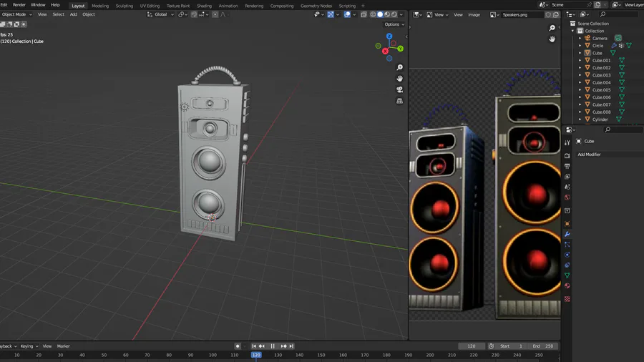This screenshot has height=362, width=644.
Task: Open the Global transform orientation dropdown
Action: pos(160,14)
